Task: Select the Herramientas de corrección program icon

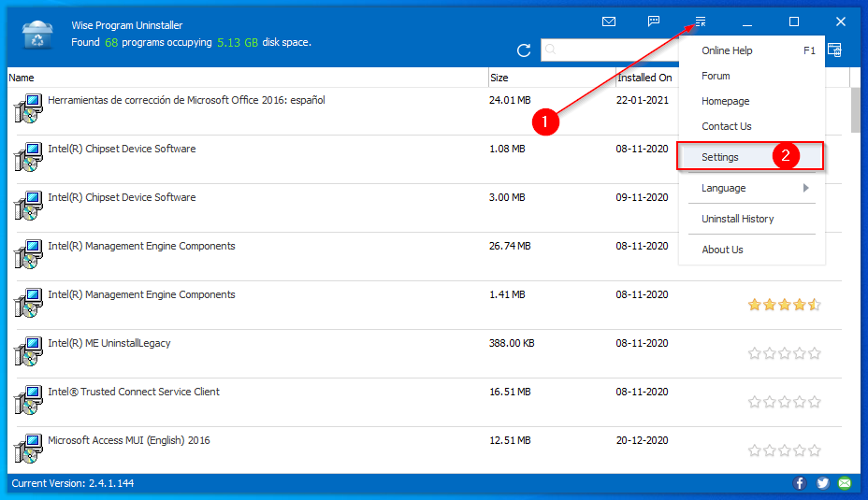Action: click(x=28, y=108)
